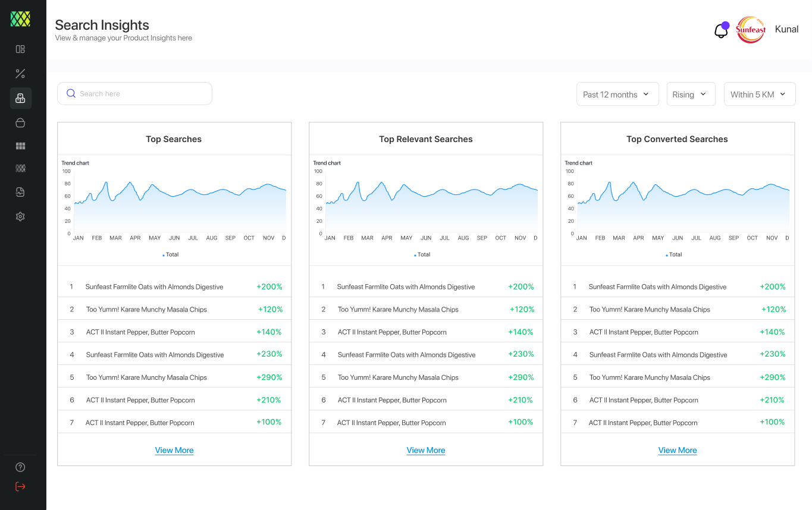The height and width of the screenshot is (510, 812).
Task: Click +230% value in Top Relevant Searches
Action: pos(521,354)
